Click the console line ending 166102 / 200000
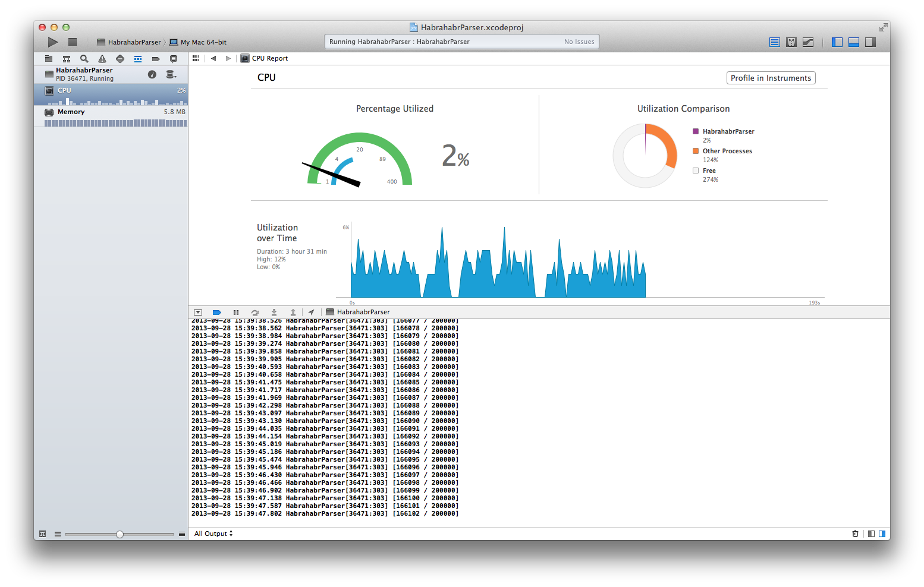 [x=325, y=514]
